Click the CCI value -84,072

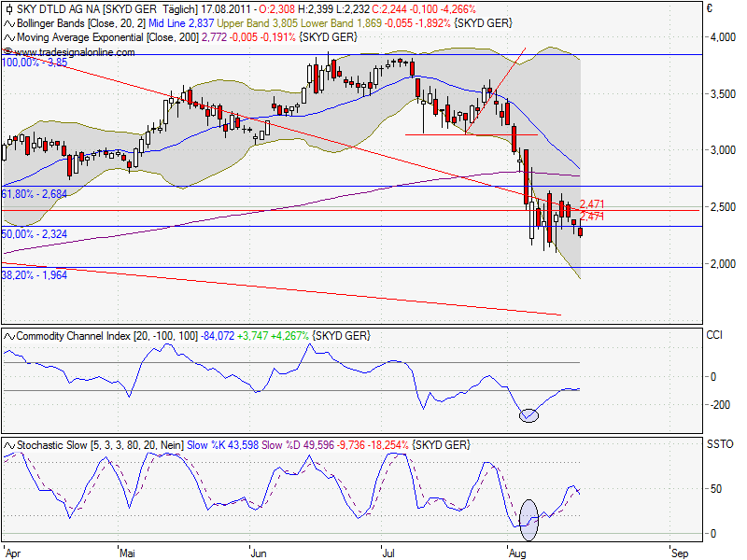click(x=218, y=336)
